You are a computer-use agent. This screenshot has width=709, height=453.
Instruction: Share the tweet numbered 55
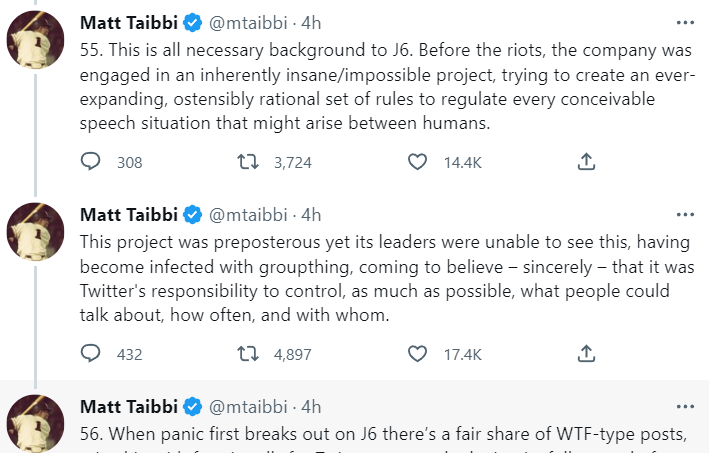(587, 162)
